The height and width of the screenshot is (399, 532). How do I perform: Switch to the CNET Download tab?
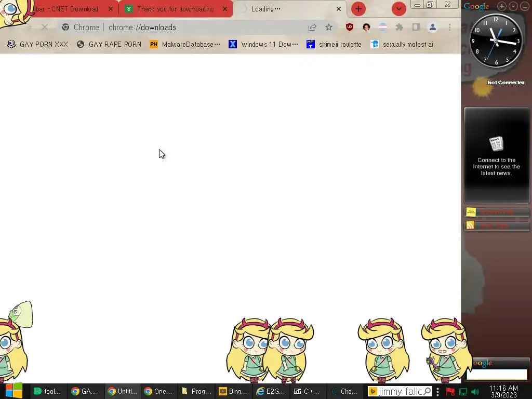(67, 9)
